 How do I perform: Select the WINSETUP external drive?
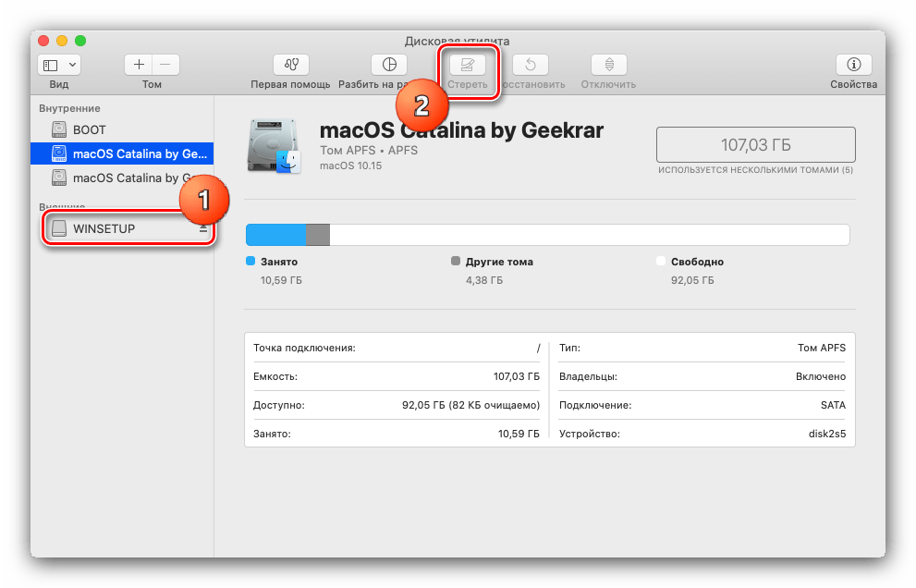(x=122, y=228)
